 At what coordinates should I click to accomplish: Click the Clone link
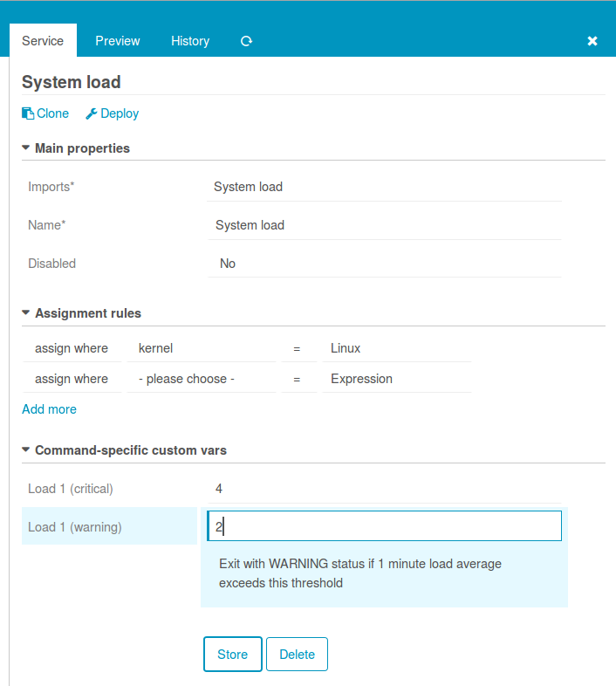click(x=45, y=113)
